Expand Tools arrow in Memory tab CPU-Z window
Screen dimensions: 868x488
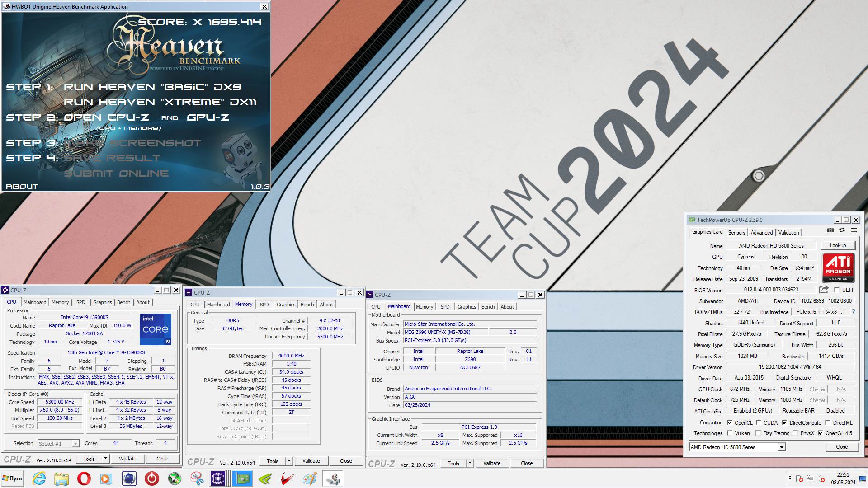click(x=289, y=461)
